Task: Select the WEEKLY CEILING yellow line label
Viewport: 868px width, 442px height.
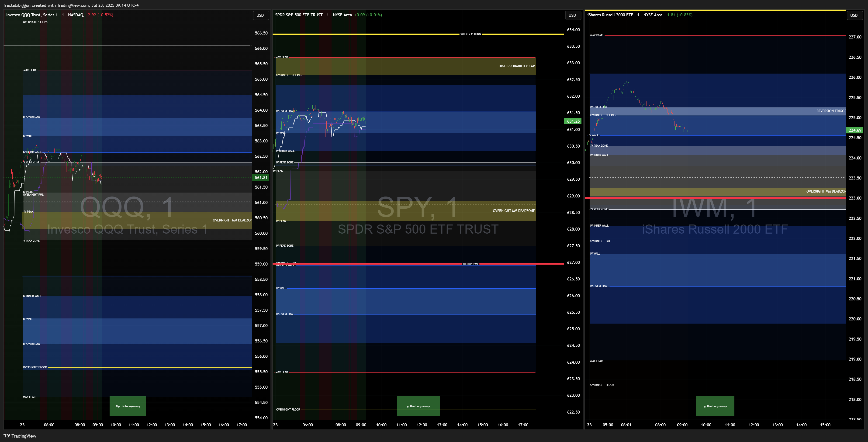Action: (470, 34)
